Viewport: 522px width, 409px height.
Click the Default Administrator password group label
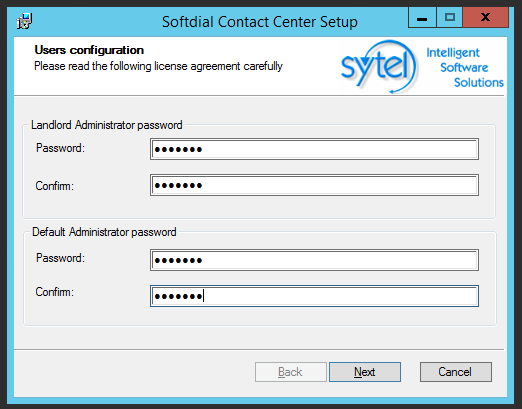click(104, 232)
